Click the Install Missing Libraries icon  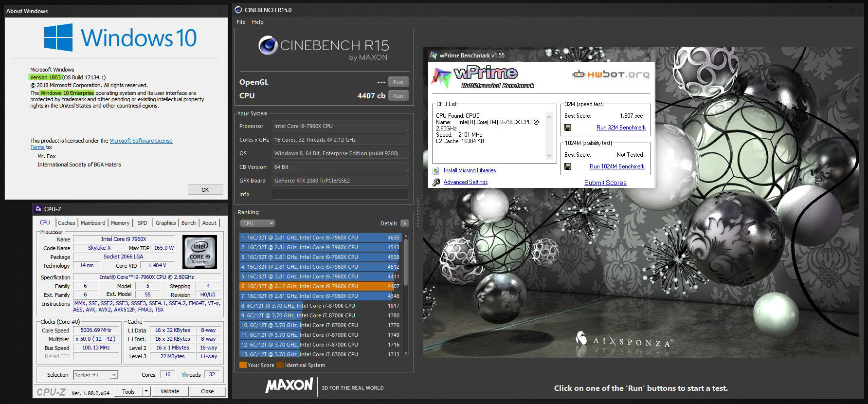pos(435,170)
